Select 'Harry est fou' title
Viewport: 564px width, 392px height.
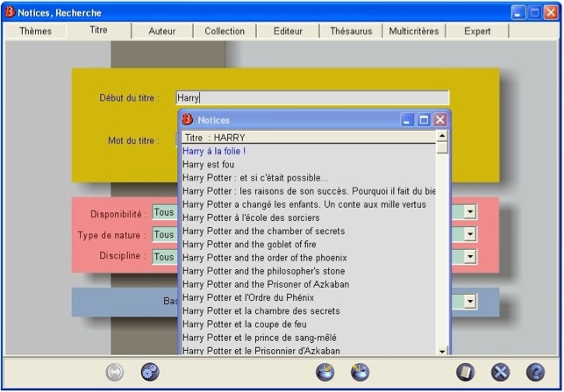(x=309, y=164)
